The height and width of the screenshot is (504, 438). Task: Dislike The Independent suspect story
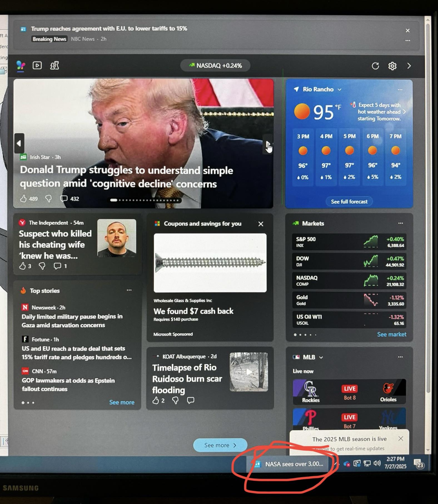pyautogui.click(x=42, y=266)
